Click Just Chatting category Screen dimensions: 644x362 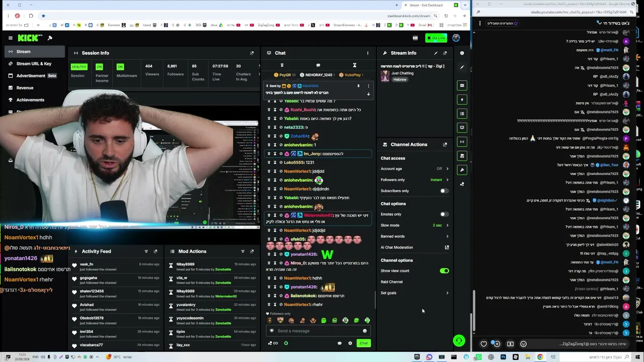(403, 73)
